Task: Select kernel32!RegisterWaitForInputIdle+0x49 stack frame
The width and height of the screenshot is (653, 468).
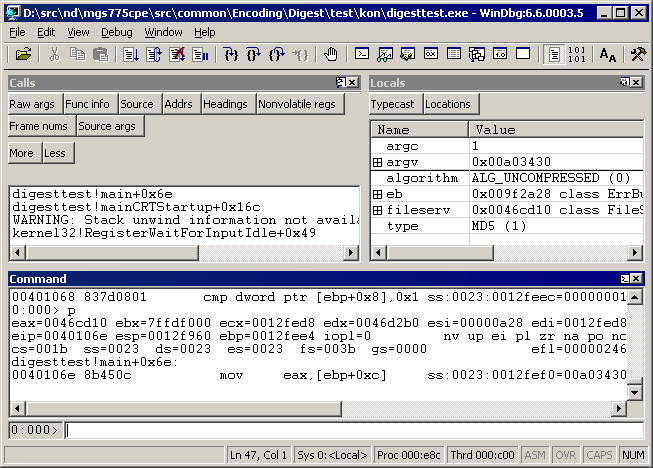Action: coord(164,233)
